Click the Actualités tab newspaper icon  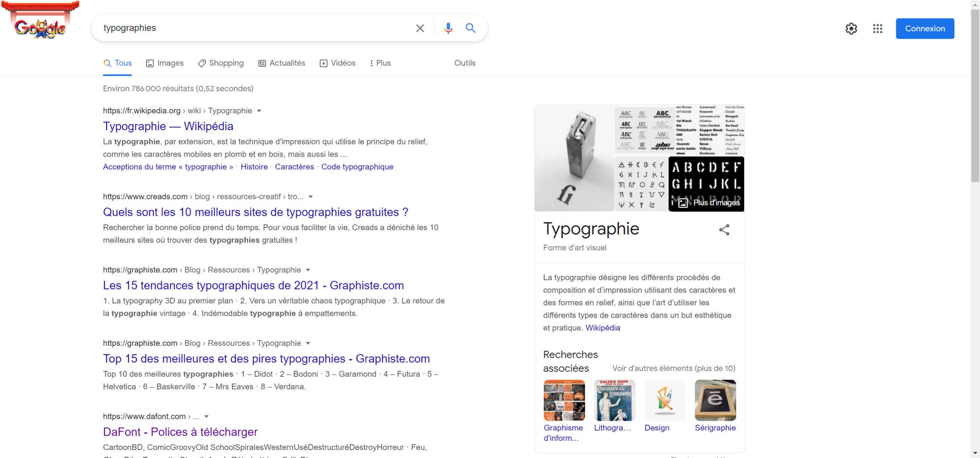coord(262,64)
